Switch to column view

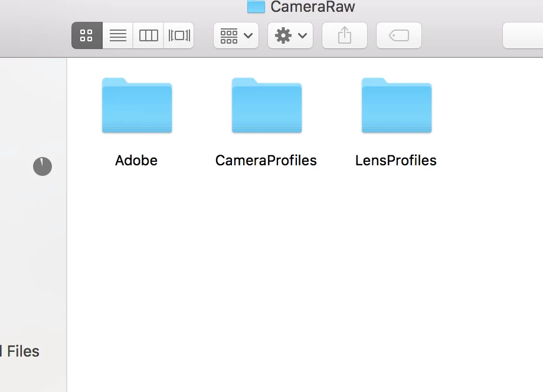pos(148,35)
